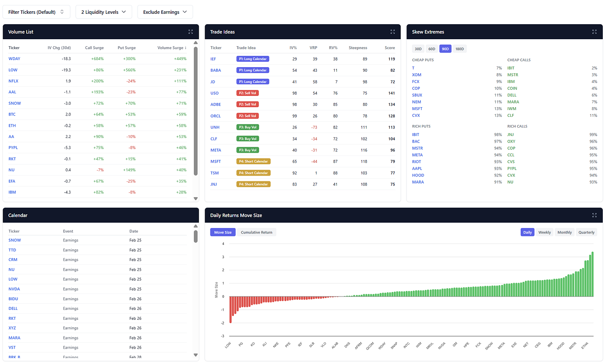Switch to the Weekly returns tab
The height and width of the screenshot is (364, 607).
point(544,232)
